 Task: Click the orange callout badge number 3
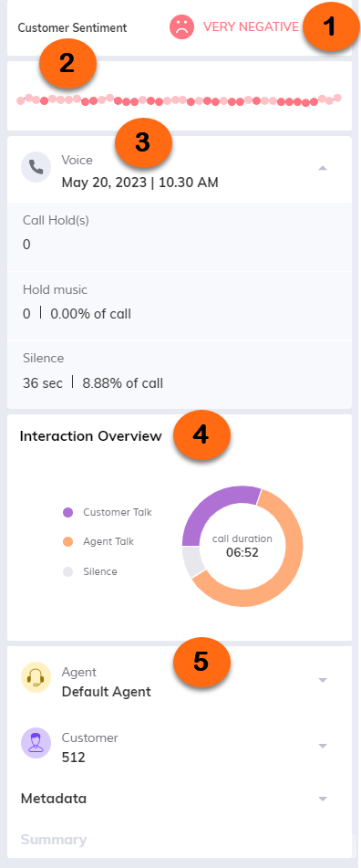[x=142, y=142]
